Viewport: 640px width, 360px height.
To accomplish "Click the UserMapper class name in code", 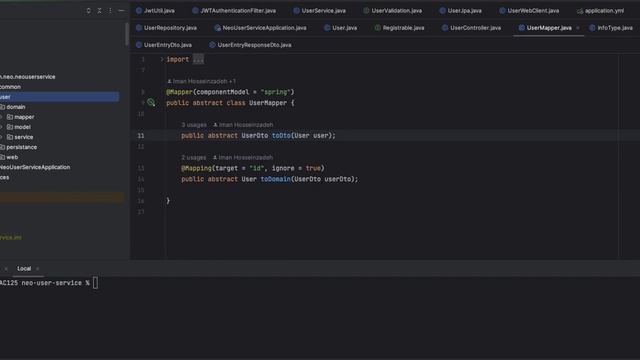I will coord(268,103).
